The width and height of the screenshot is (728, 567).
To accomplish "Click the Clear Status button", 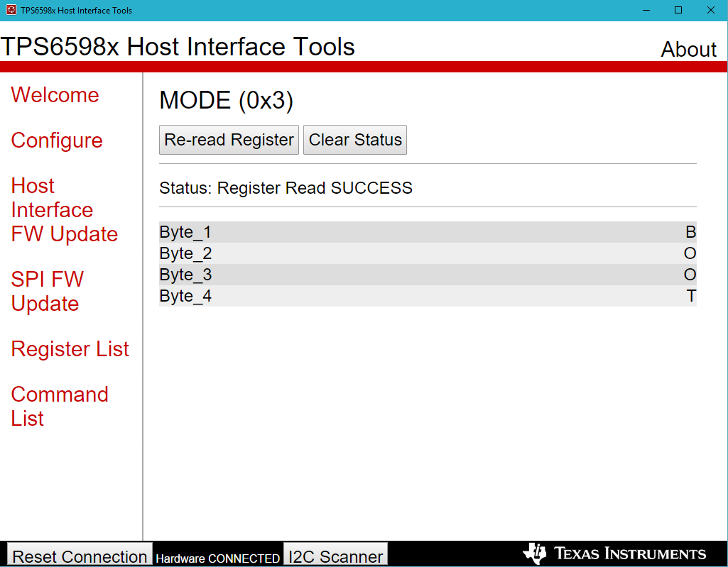I will (x=354, y=139).
